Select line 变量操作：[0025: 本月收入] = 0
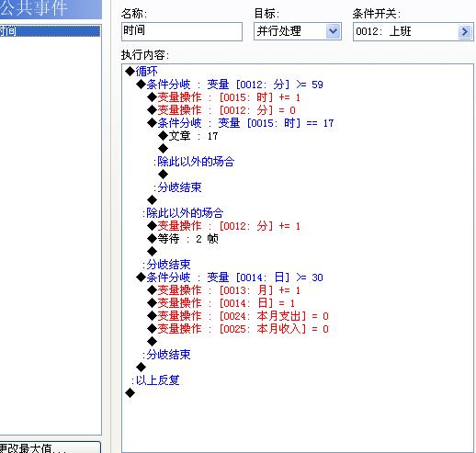Viewport: 476px width, 453px height. pyautogui.click(x=238, y=329)
